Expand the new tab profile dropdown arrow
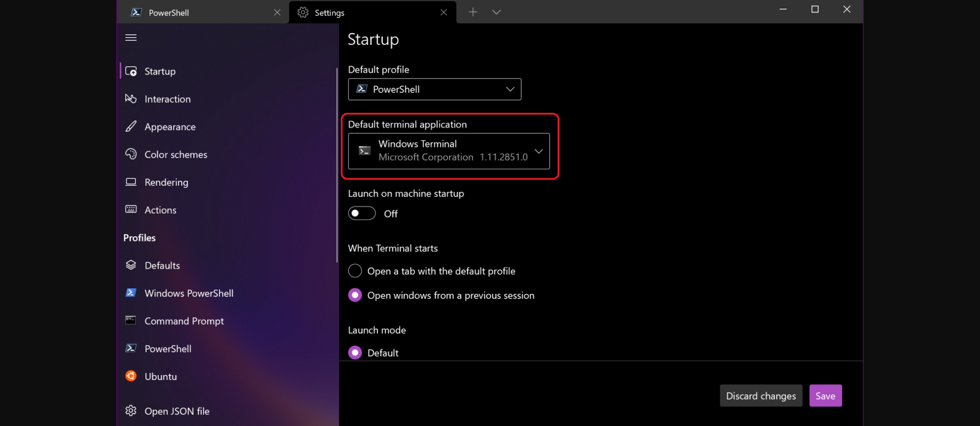The image size is (980, 426). [x=496, y=12]
